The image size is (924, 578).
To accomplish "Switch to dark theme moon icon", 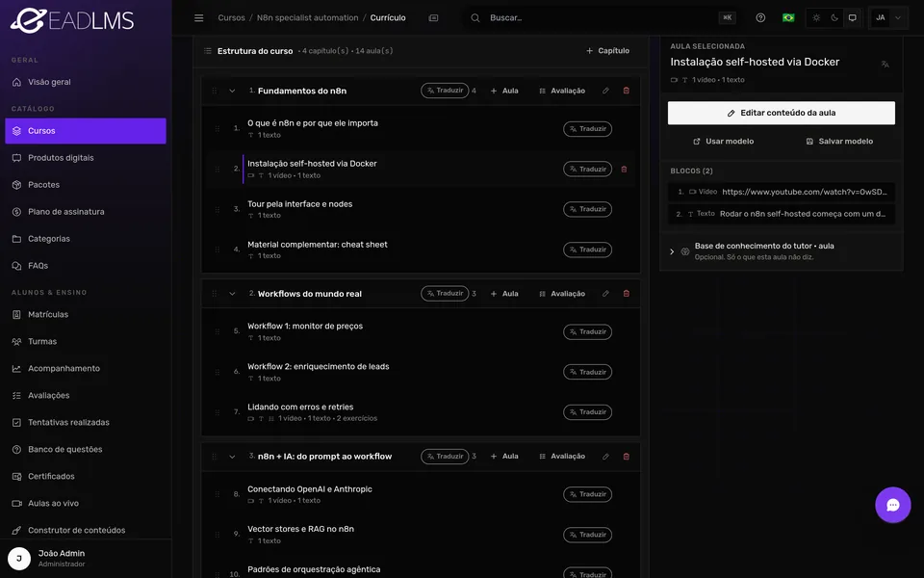I will coord(834,17).
